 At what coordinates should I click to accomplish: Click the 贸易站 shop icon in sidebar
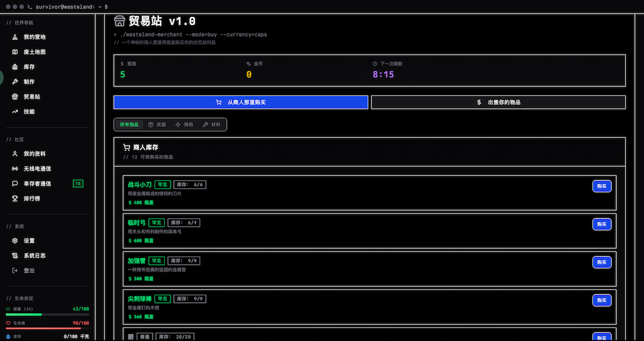point(15,97)
